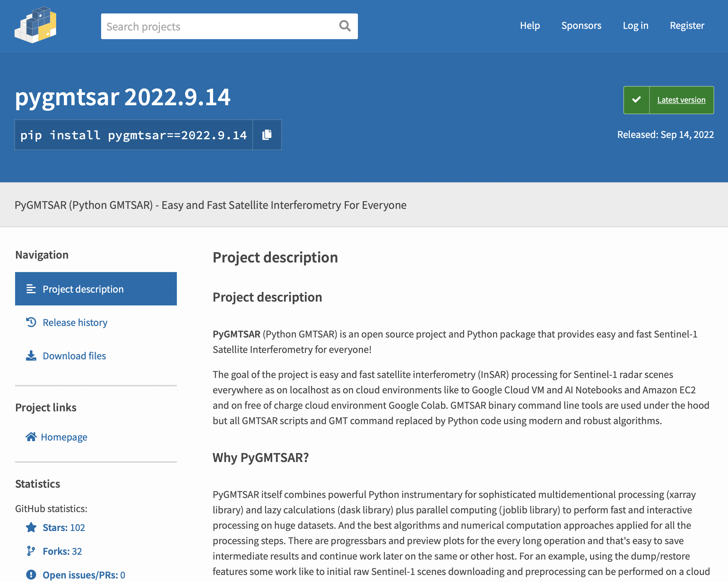
Task: Click the Release history clock icon
Action: (31, 322)
